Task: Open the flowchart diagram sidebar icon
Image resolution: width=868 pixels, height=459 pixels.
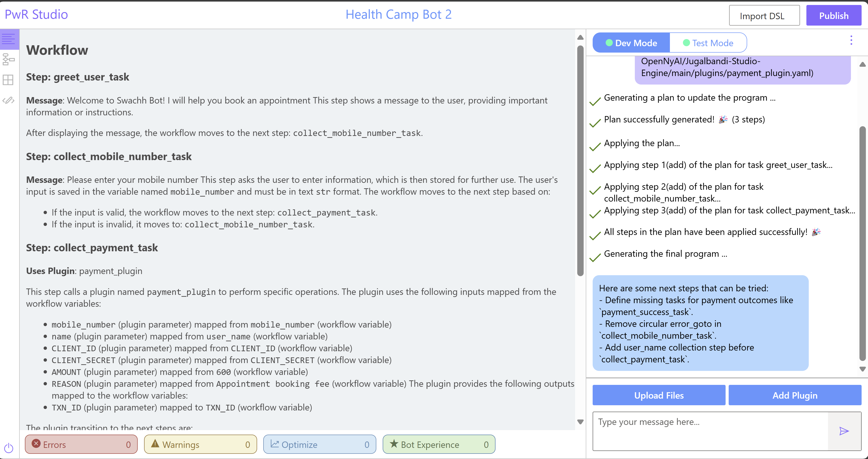Action: (9, 59)
